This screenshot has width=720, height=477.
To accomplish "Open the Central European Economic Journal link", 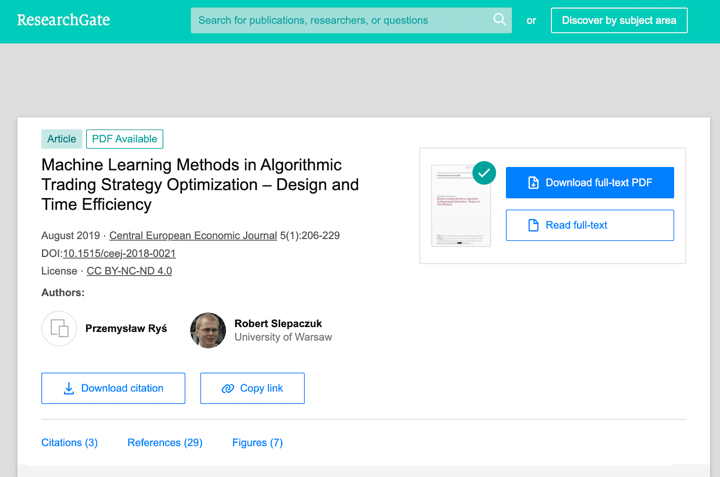I will coord(193,236).
